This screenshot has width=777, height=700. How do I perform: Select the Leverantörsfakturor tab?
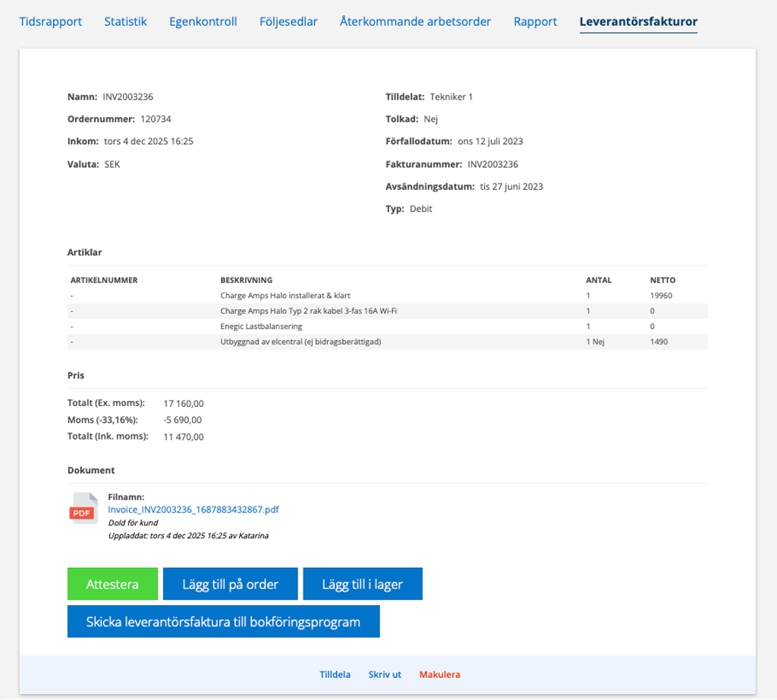click(638, 21)
